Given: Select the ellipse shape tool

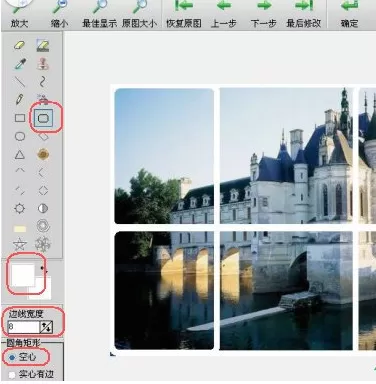Looking at the screenshot, I should (x=20, y=136).
